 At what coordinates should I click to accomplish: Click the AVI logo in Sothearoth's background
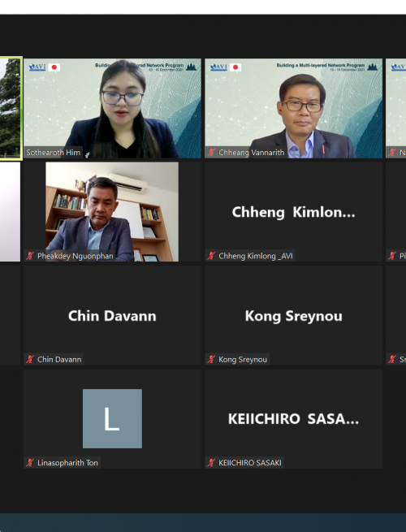point(37,67)
